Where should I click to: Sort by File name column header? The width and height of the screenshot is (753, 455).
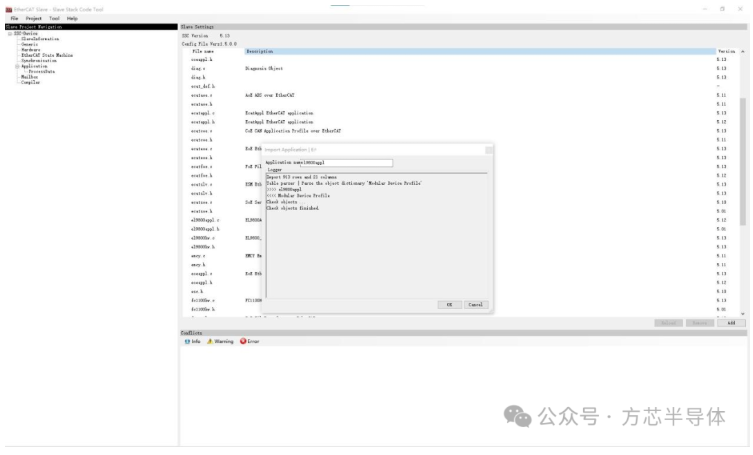click(203, 51)
